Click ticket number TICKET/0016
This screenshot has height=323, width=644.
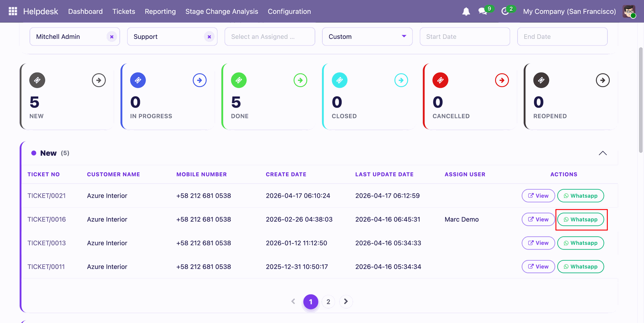point(47,219)
